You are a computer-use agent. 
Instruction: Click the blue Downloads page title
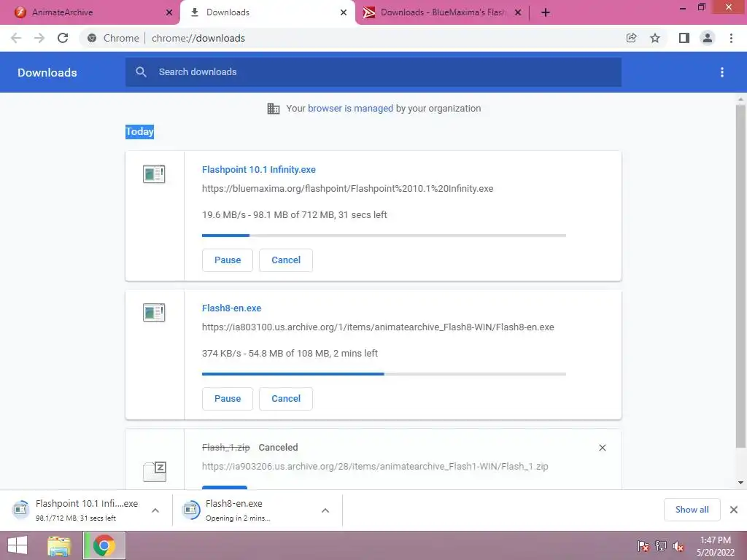[47, 72]
